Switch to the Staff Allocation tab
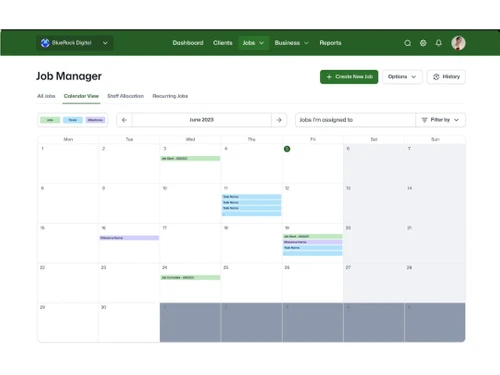 tap(126, 96)
